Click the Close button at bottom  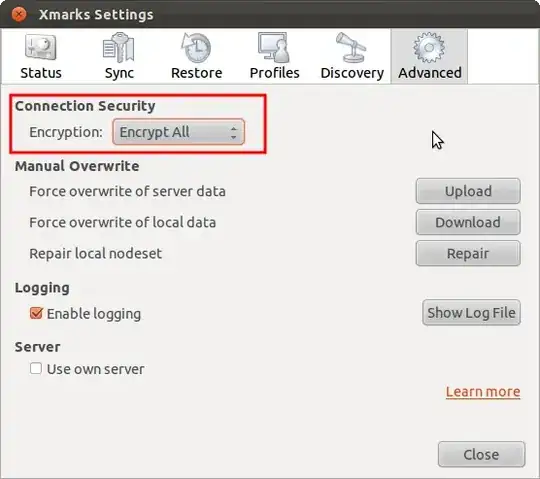[481, 455]
